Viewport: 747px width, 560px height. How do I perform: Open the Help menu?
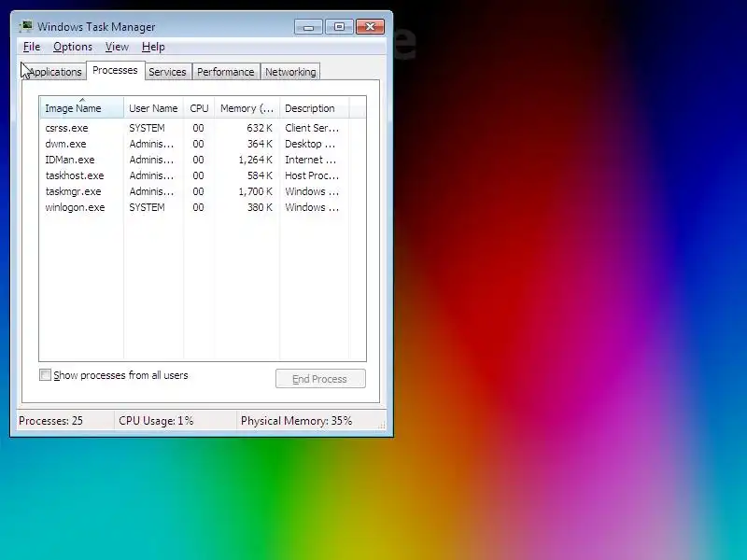pos(153,47)
